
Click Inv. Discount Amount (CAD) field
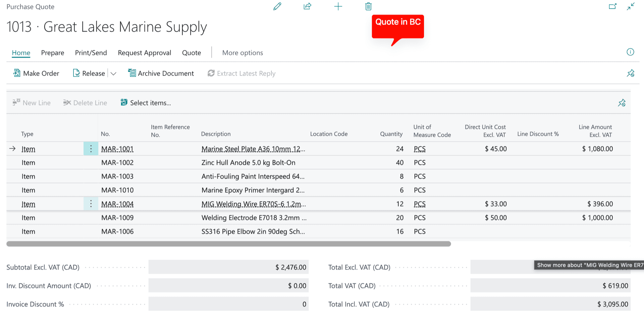coord(228,286)
